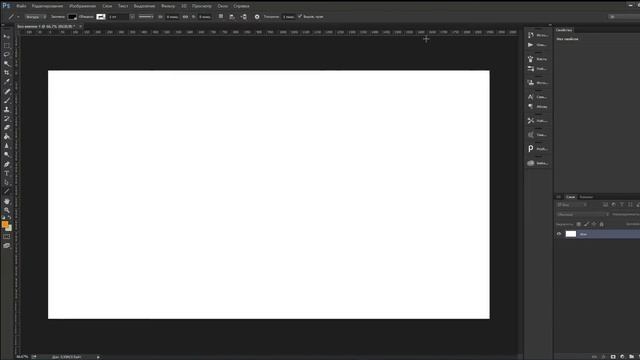The image size is (640, 360).
Task: Open the Character panel with A icon
Action: 538,97
